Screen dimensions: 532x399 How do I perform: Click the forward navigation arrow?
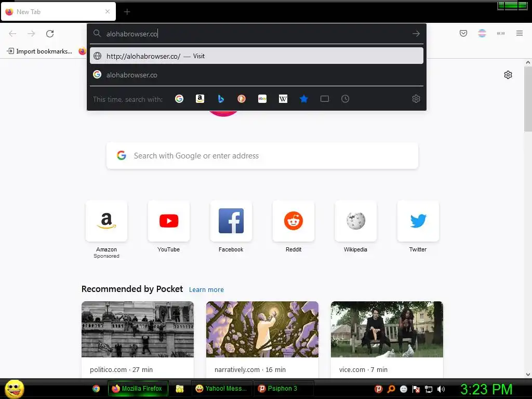[x=31, y=34]
